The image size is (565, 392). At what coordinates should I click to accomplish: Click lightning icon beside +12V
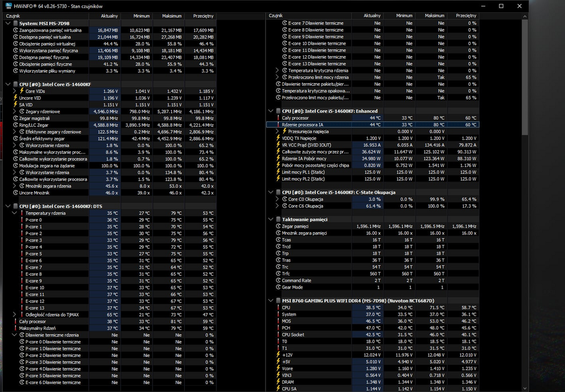278,355
